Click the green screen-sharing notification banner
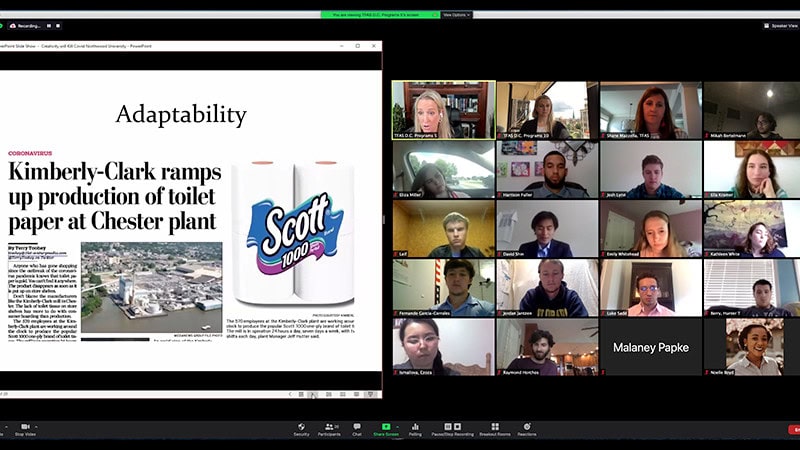Viewport: 800px width, 450px height. pyautogui.click(x=380, y=15)
